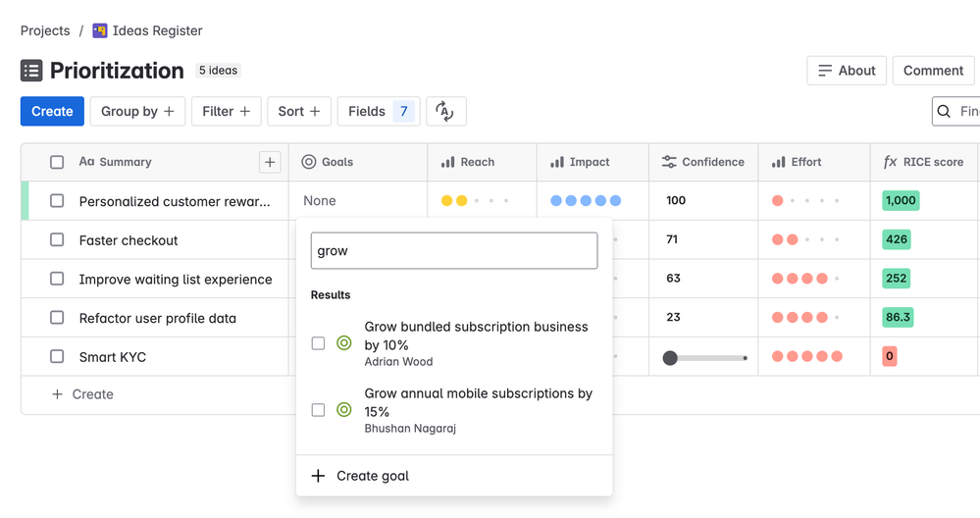980x518 pixels.
Task: Click the RICE score formula icon
Action: tap(890, 162)
